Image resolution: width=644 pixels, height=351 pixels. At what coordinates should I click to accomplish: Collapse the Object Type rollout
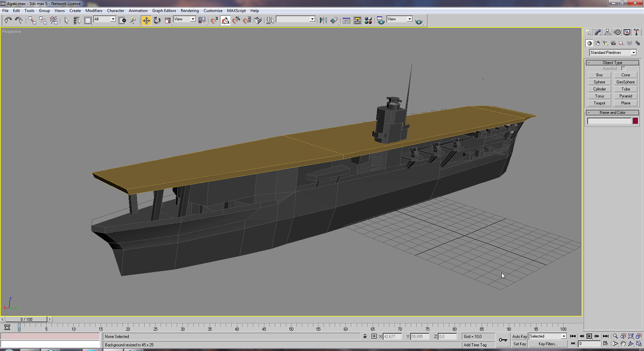click(612, 62)
